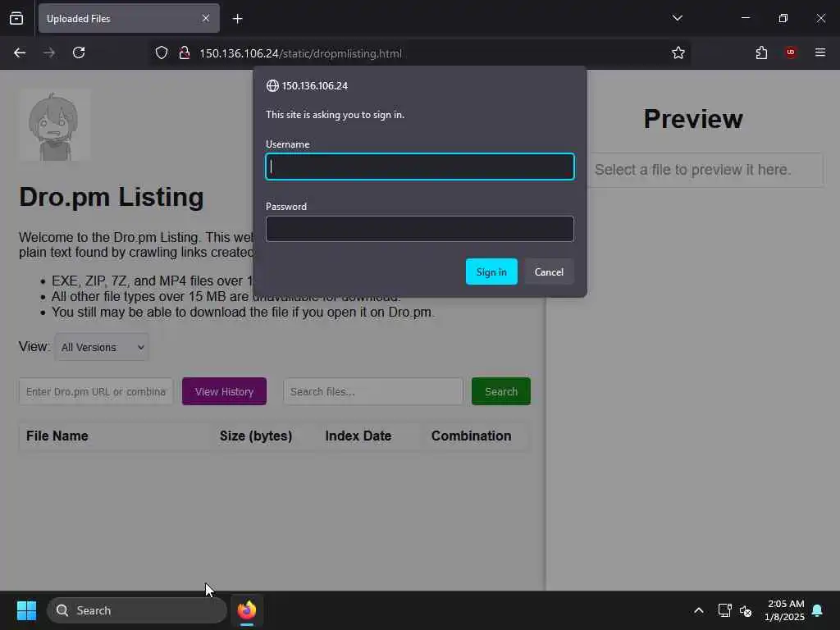Click the Dro.pm Listing heading
Viewport: 840px width, 630px height.
point(112,197)
